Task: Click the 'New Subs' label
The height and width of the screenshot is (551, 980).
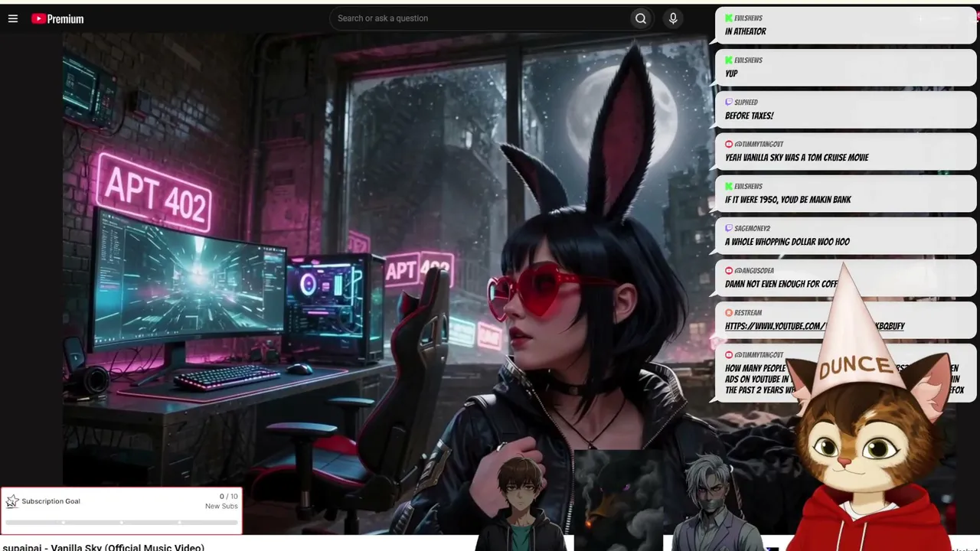Action: tap(221, 507)
